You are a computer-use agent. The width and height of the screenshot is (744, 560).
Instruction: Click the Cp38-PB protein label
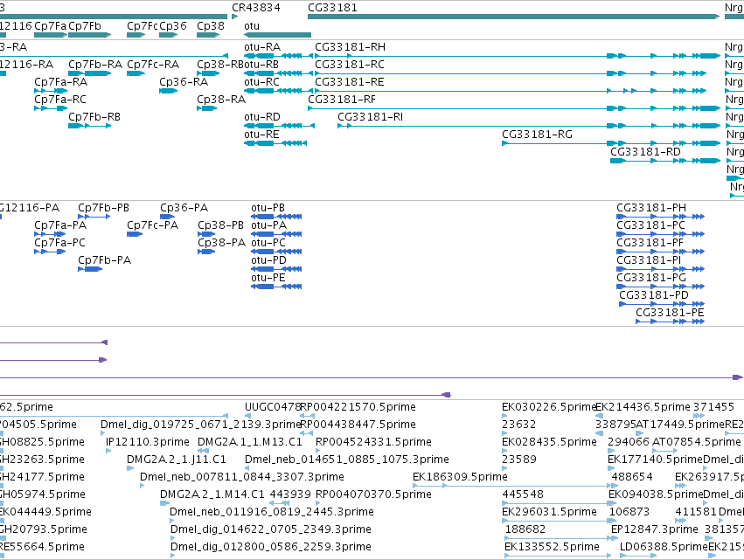tap(220, 225)
